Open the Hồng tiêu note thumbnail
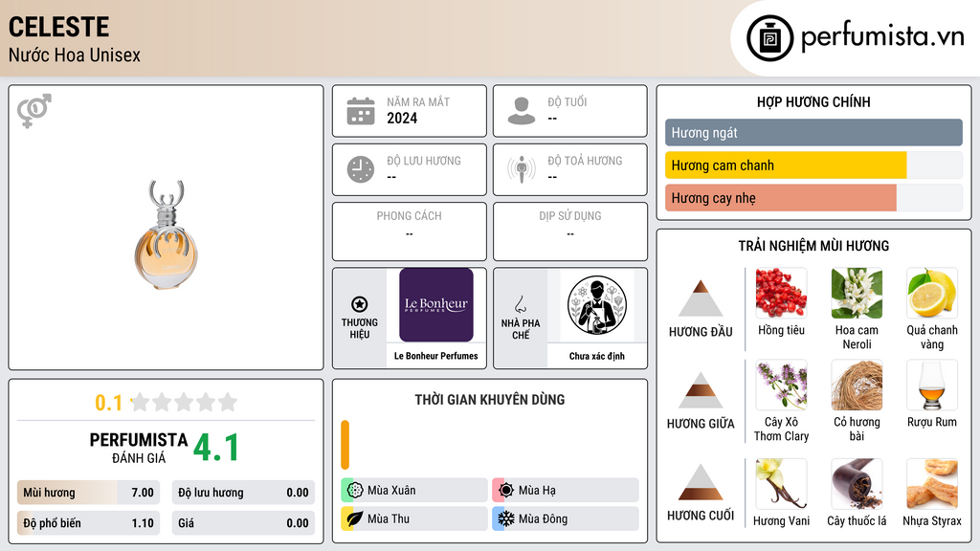This screenshot has width=980, height=551. tap(781, 293)
